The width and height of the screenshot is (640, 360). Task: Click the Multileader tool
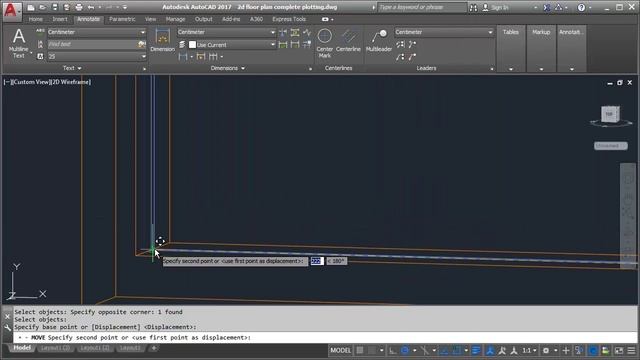click(x=379, y=40)
